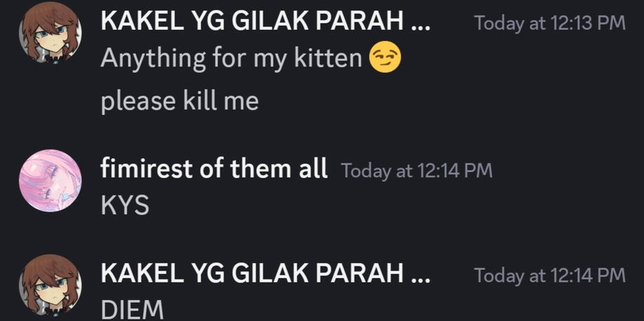Open KAKEL's avatar beside the DIEM message
The width and height of the screenshot is (644, 321).
(x=50, y=285)
